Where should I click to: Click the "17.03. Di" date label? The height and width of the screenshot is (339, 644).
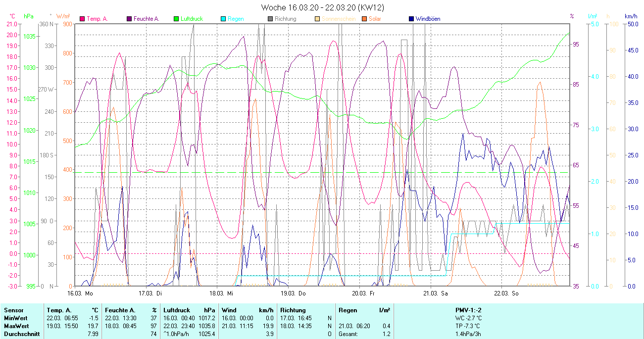149,293
